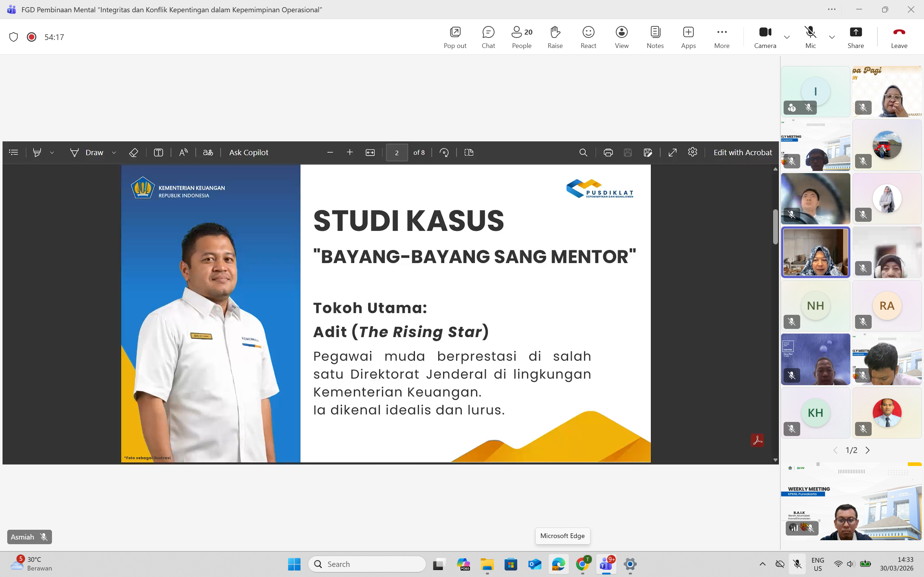Open meeting Notes panel
The height and width of the screenshot is (577, 924).
[655, 32]
